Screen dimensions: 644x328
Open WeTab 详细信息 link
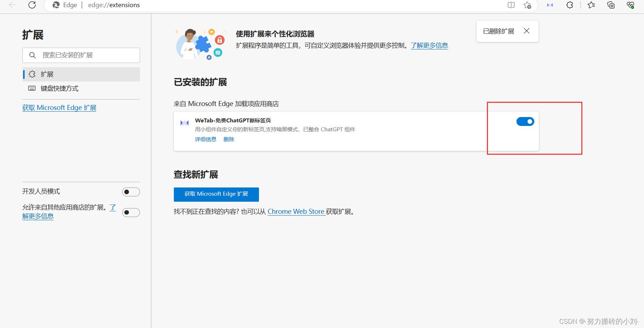pos(206,139)
